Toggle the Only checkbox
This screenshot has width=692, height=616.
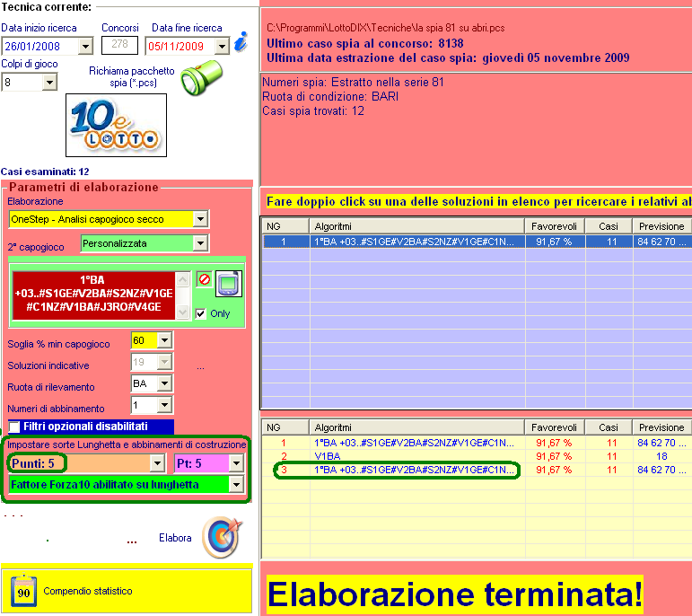pyautogui.click(x=201, y=313)
